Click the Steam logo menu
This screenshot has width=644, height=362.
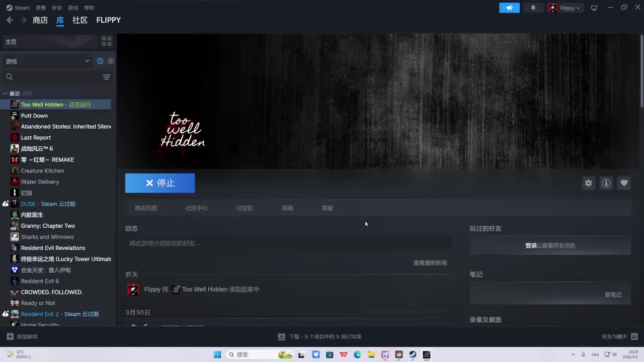pyautogui.click(x=18, y=8)
